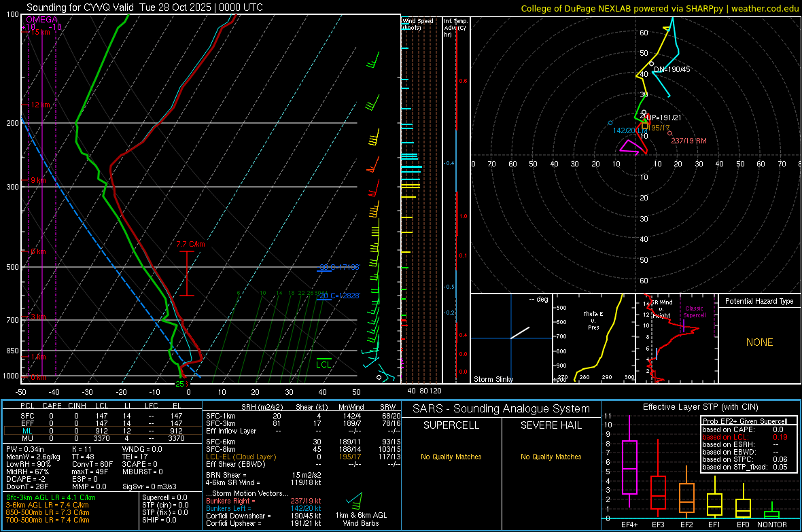Click the SFC-1km shear row
Image resolution: width=802 pixels, height=532 pixels.
tap(303, 416)
